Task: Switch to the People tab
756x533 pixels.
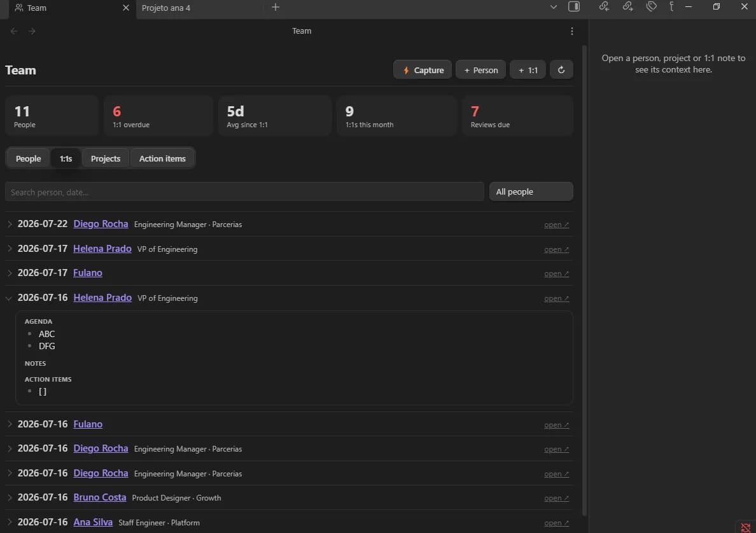Action: [28, 158]
